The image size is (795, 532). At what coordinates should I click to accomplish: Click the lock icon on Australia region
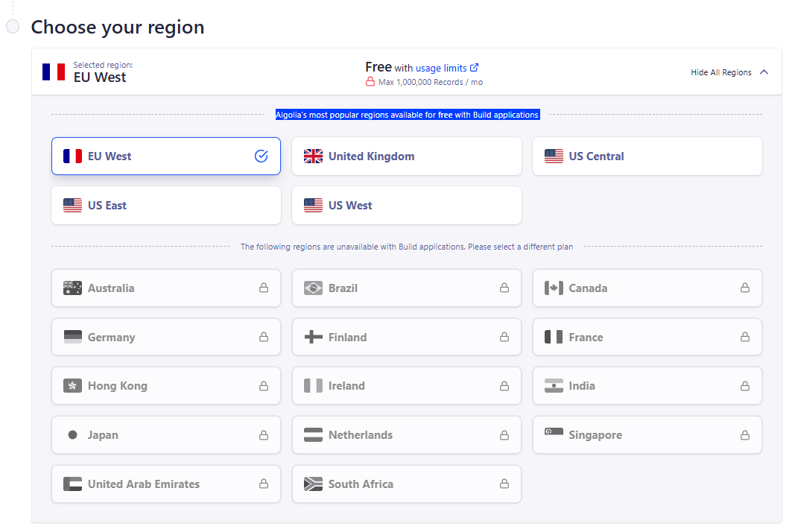coord(264,288)
